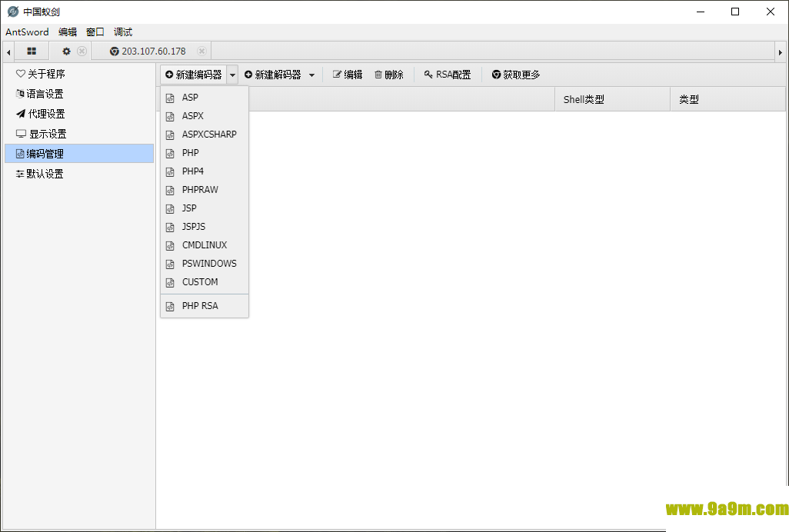The width and height of the screenshot is (789, 532).
Task: Click the 新建解码器 button
Action: (x=273, y=75)
